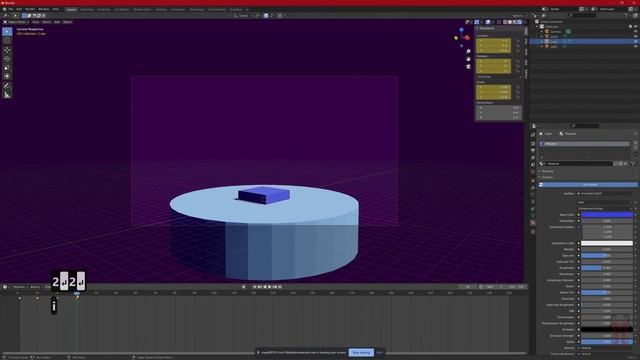Switch to rendered viewport shading
Viewport: 640px width, 360px height.
[520, 22]
